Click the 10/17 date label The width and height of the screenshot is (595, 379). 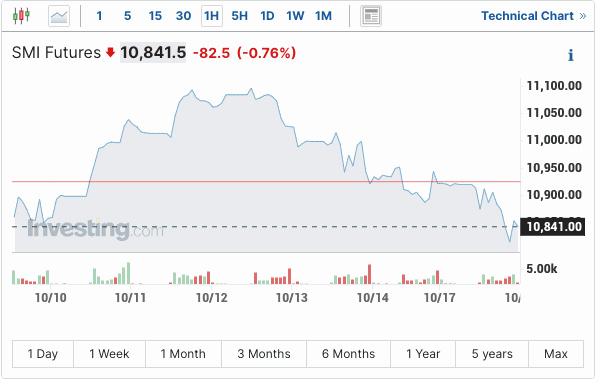[x=439, y=297]
